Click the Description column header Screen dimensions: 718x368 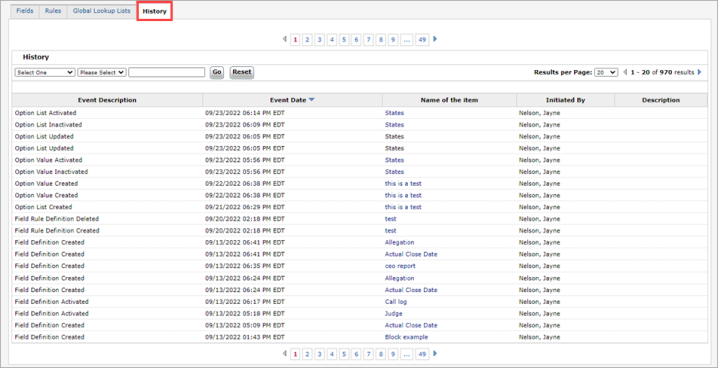(661, 100)
